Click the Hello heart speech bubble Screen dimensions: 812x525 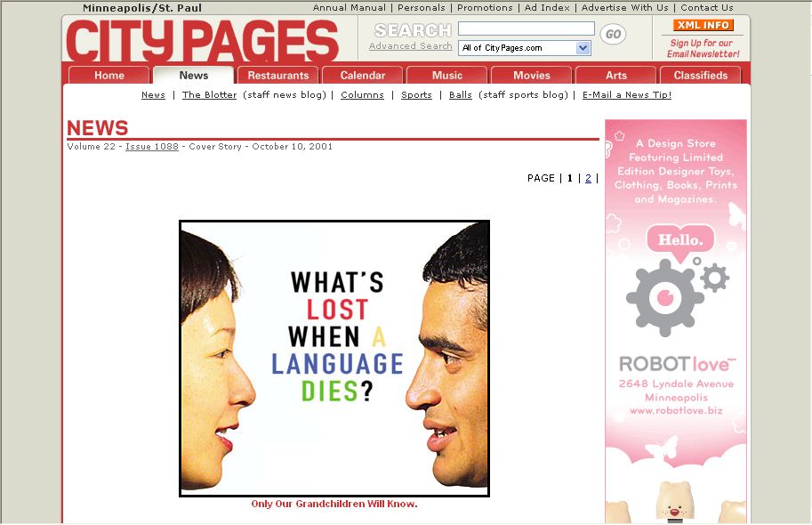click(680, 240)
